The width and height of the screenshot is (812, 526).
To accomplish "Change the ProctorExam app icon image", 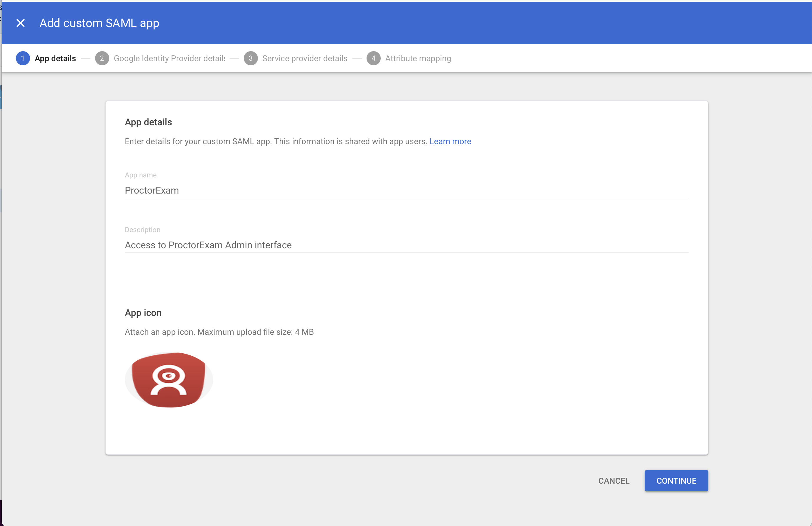I will [169, 379].
